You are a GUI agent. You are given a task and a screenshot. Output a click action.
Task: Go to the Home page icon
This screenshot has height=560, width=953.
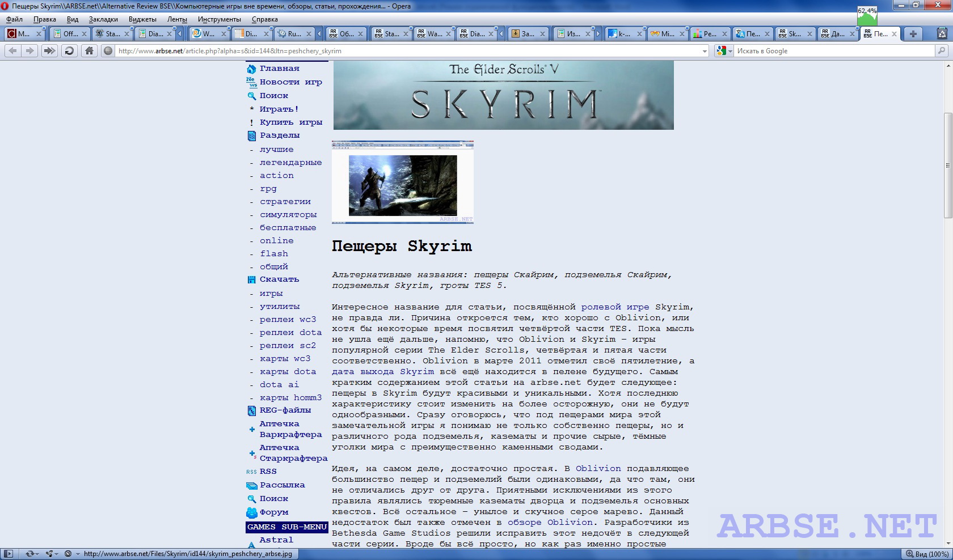[x=89, y=51]
